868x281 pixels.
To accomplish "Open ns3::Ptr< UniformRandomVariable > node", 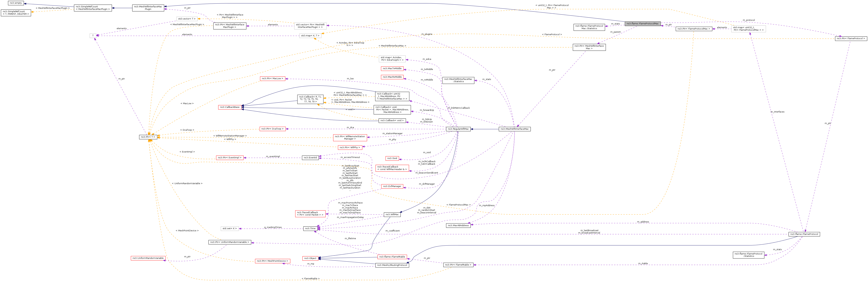I will coord(229,242).
